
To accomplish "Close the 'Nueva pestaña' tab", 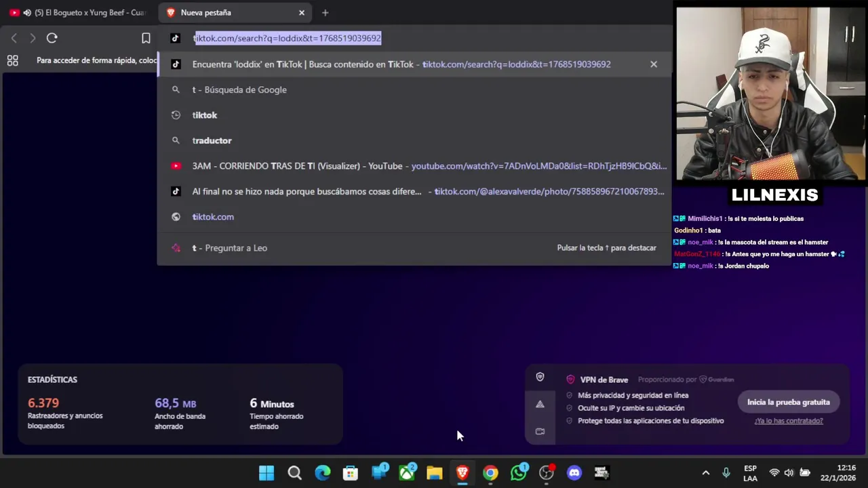I will click(302, 12).
